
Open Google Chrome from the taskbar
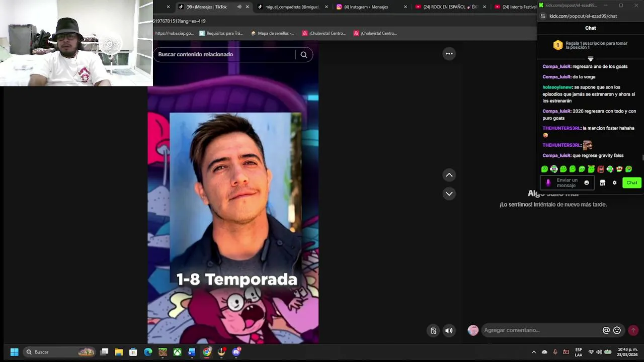[207, 352]
